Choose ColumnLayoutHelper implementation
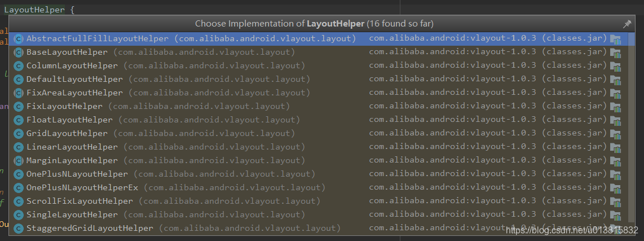Image resolution: width=644 pixels, height=241 pixels. [319, 66]
